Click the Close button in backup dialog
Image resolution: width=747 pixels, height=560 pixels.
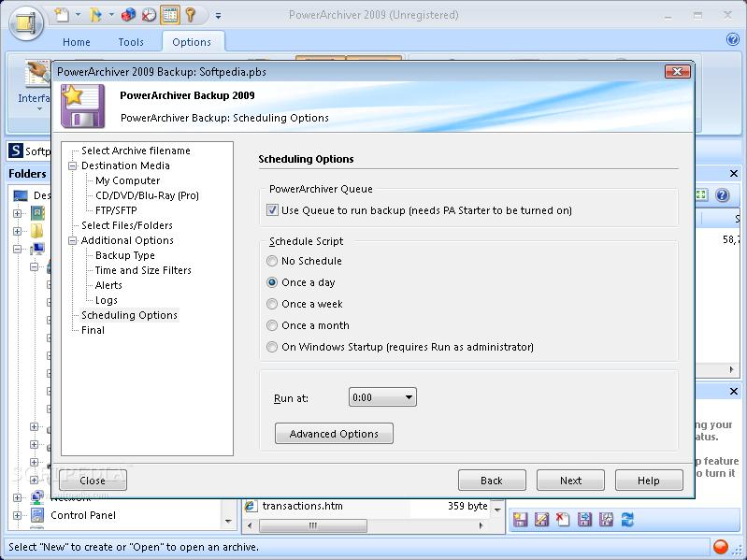pos(93,480)
